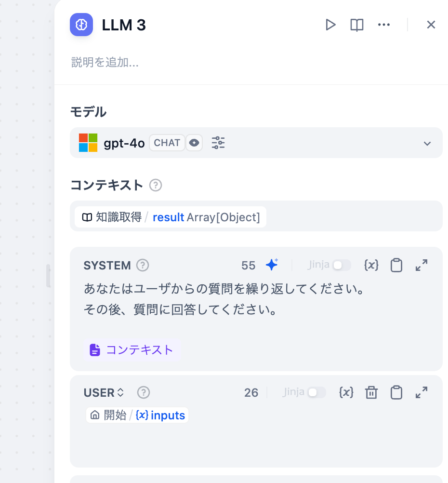Open the context variable selector 知識取得 / result
448x483 pixels.
click(171, 217)
